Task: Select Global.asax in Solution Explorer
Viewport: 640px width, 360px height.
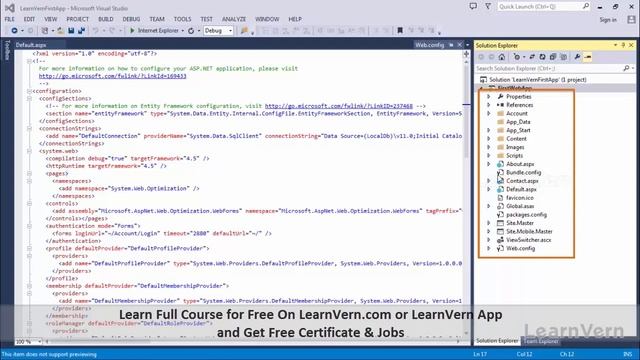Action: [x=520, y=206]
